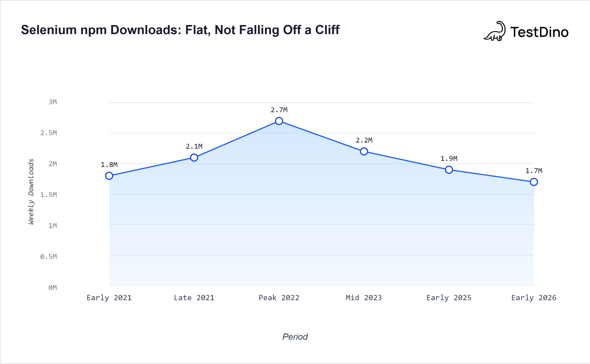The height and width of the screenshot is (364, 590).
Task: Click the Peak 2022 data point marker
Action: click(279, 121)
